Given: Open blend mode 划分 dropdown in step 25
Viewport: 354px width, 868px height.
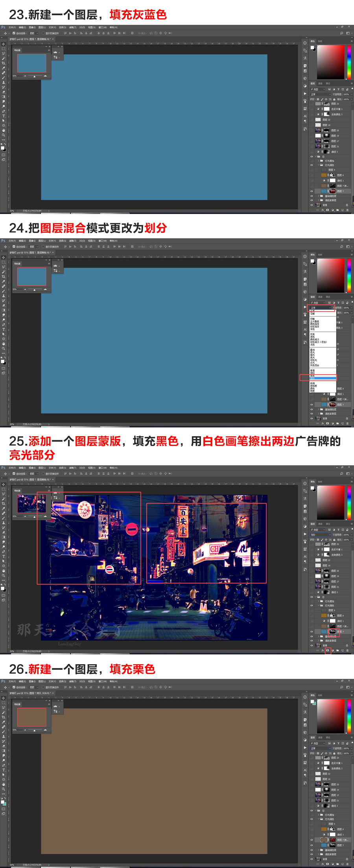Looking at the screenshot, I should 321,535.
